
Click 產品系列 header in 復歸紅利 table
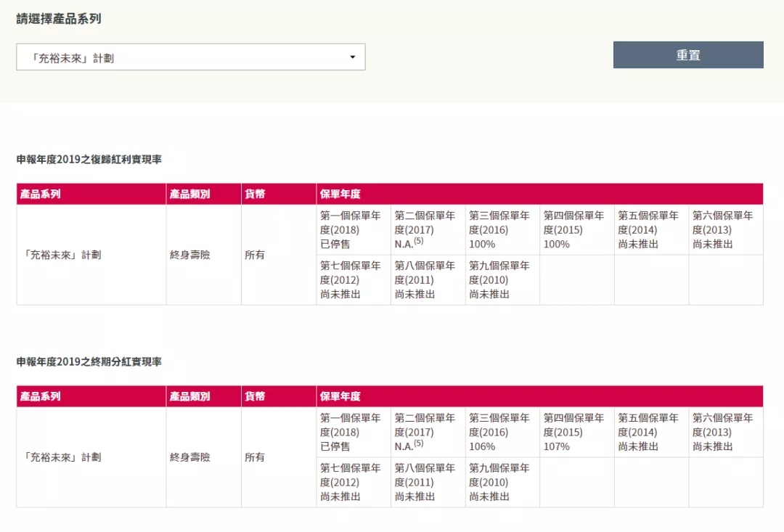click(x=91, y=194)
